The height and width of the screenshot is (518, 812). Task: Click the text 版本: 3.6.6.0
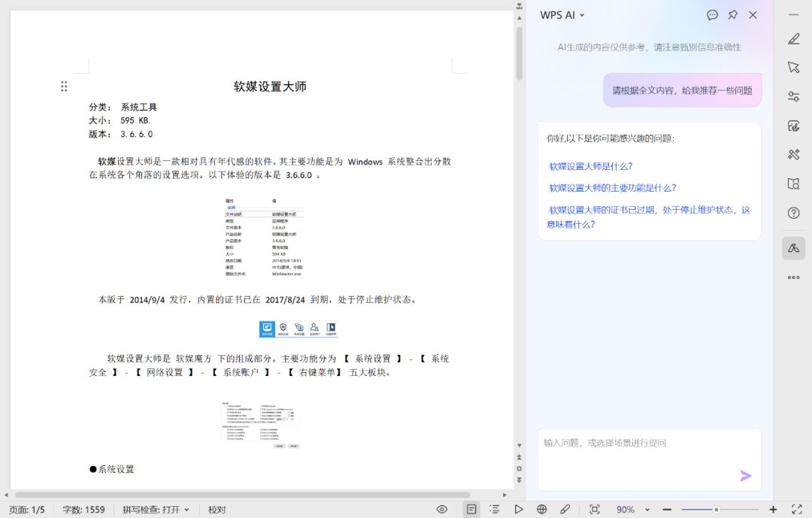click(x=120, y=134)
